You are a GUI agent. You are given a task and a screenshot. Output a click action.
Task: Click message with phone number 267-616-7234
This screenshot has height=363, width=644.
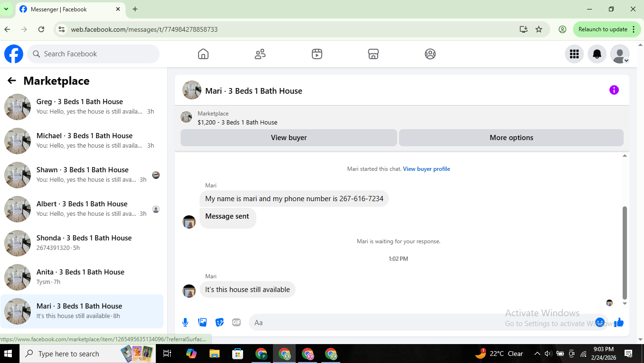pyautogui.click(x=294, y=199)
